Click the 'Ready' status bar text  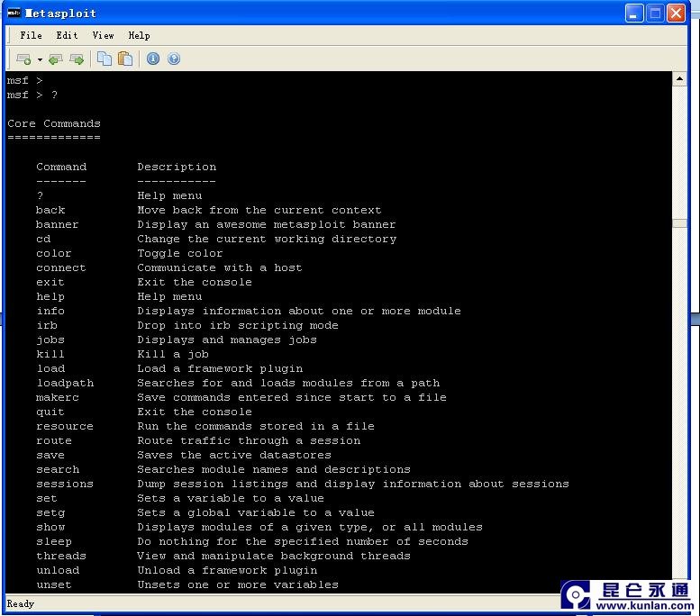pyautogui.click(x=20, y=604)
